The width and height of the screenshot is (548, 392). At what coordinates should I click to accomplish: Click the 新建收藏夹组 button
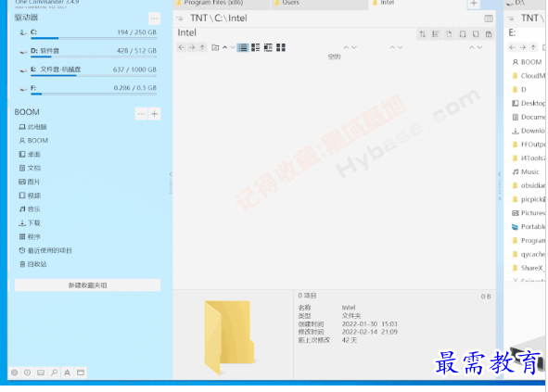coord(87,285)
